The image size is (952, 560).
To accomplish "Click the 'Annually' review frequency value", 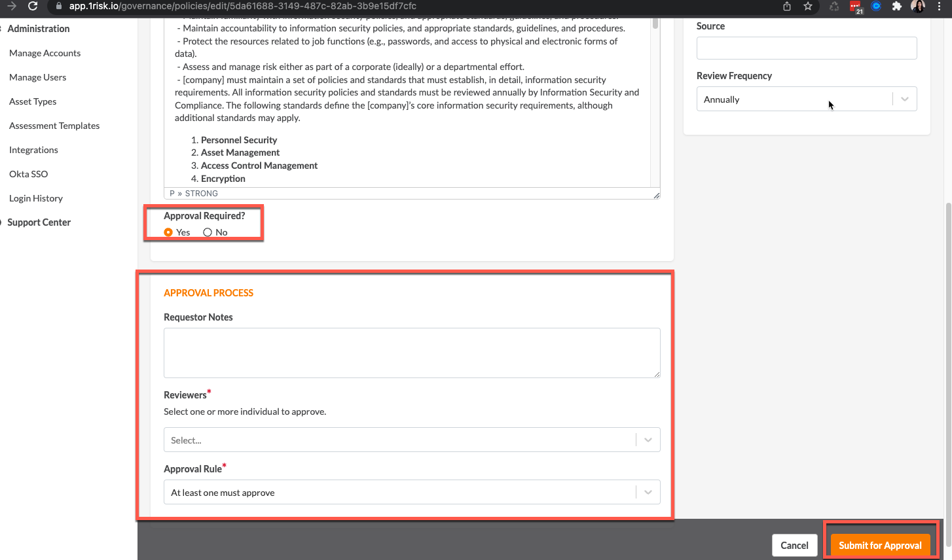I will tap(722, 99).
